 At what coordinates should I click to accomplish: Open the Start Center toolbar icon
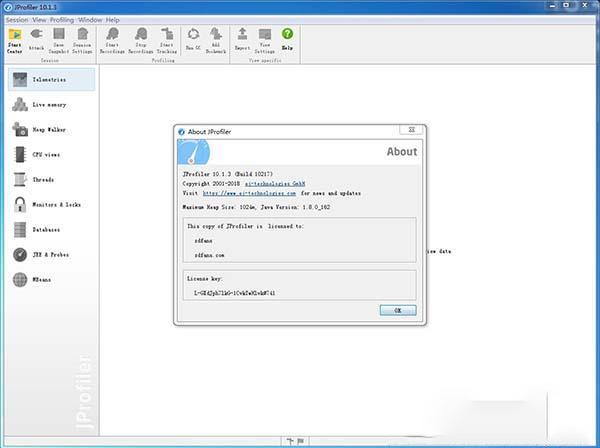click(x=15, y=41)
